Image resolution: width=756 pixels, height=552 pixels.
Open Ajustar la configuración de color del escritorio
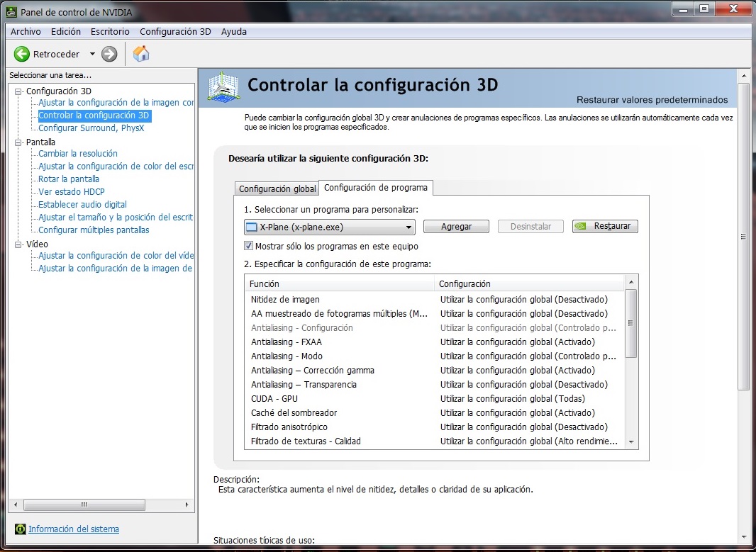click(116, 167)
